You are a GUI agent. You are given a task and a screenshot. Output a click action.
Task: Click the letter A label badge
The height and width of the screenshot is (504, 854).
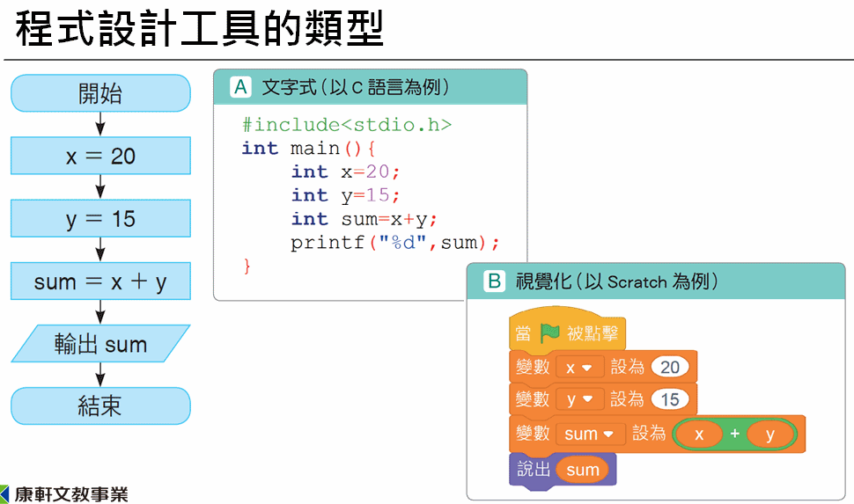(240, 87)
